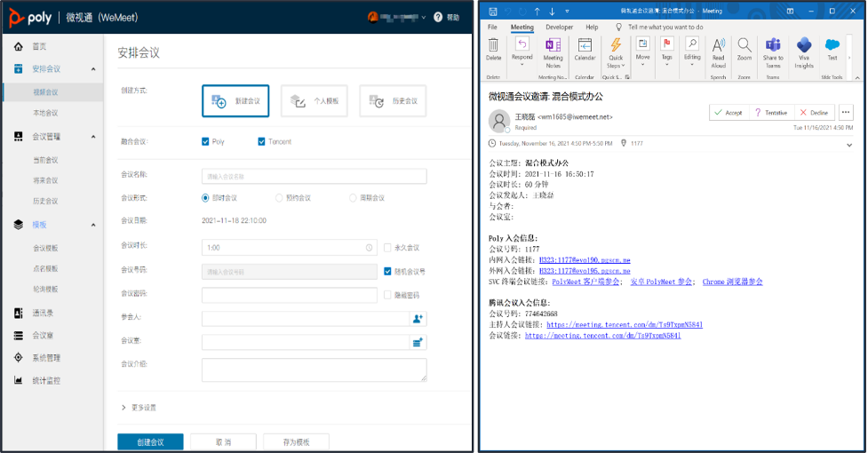Click the Accept meeting button
The width and height of the screenshot is (868, 453).
(x=728, y=113)
